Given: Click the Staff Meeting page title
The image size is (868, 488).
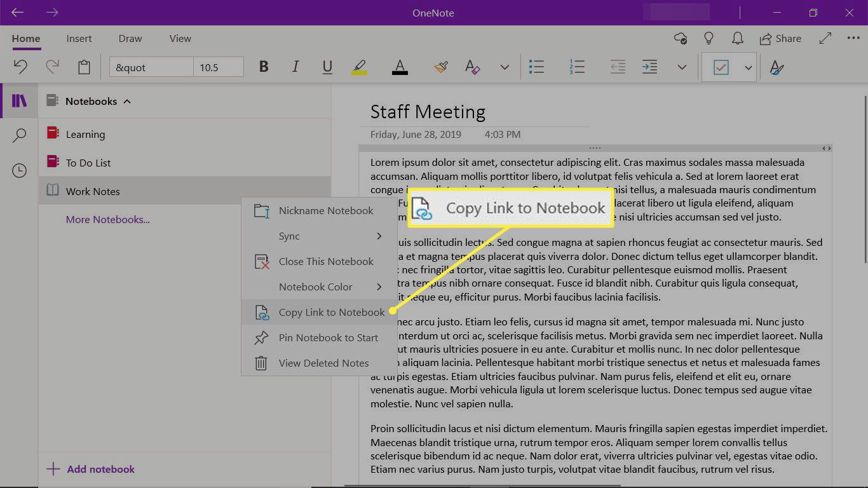Looking at the screenshot, I should click(428, 112).
